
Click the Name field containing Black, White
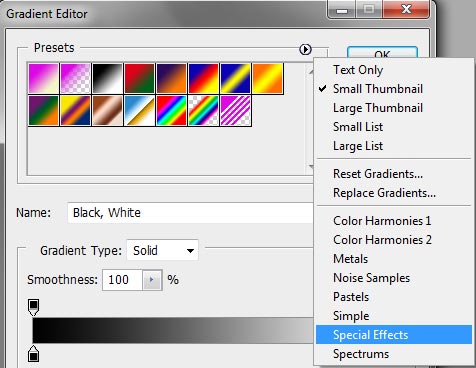[x=190, y=213]
